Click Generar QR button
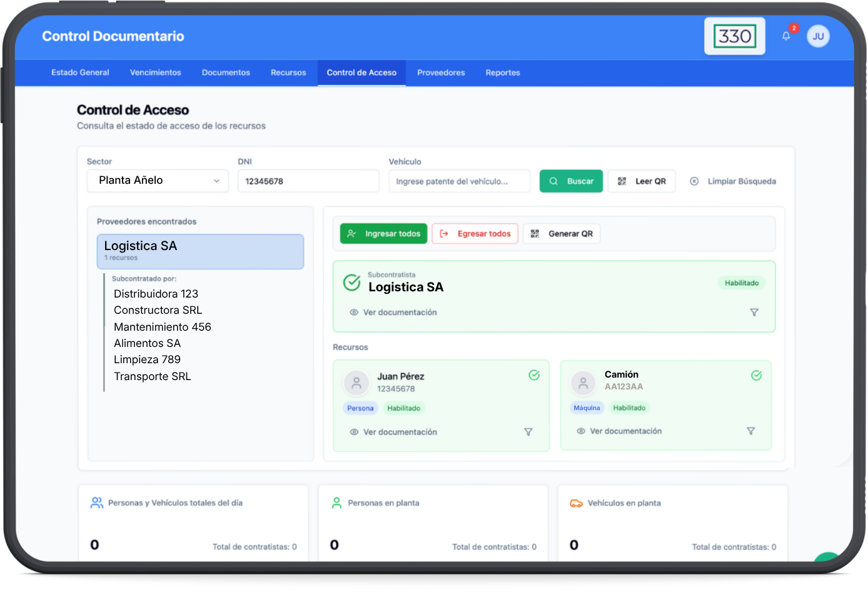 (x=562, y=234)
